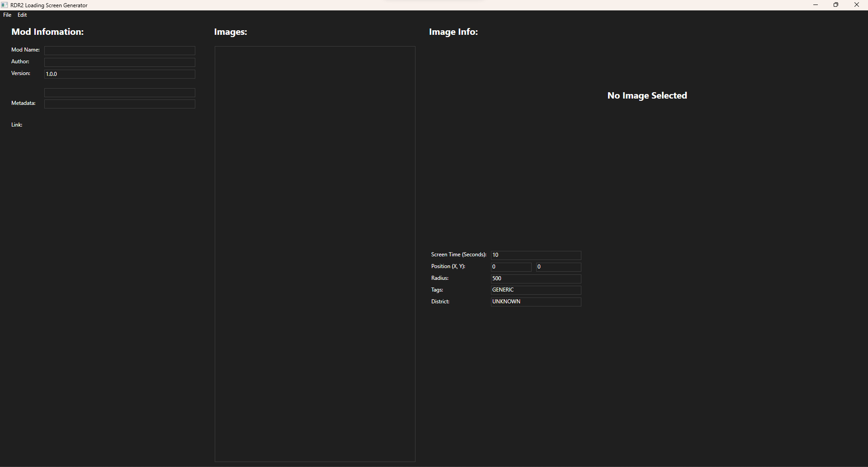Minimize the Loading Screen Generator window
Screen dimensions: 868x467
[x=816, y=5]
